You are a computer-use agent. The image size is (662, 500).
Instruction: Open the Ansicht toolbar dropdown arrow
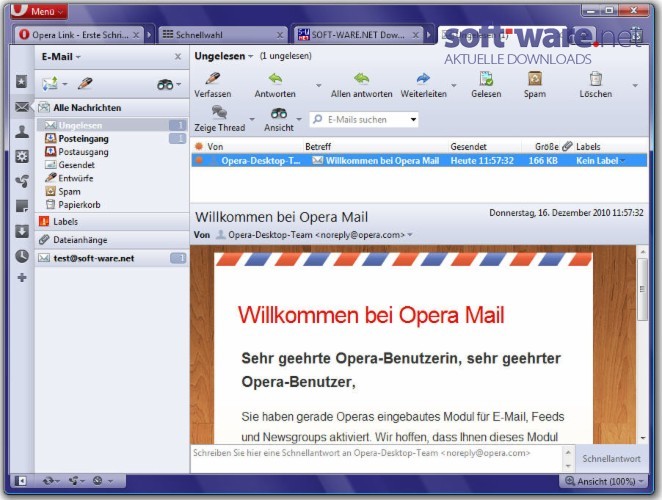(299, 119)
